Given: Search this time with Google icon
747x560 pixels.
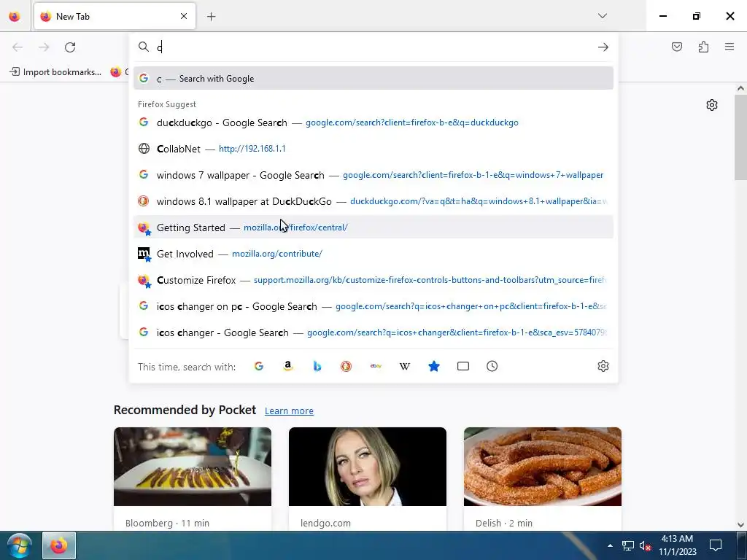Looking at the screenshot, I should pos(259,366).
